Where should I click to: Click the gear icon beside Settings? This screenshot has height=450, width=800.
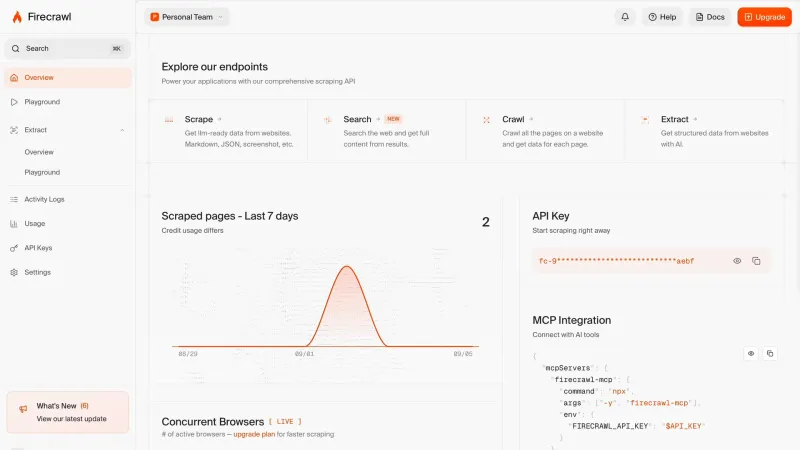[x=14, y=272]
